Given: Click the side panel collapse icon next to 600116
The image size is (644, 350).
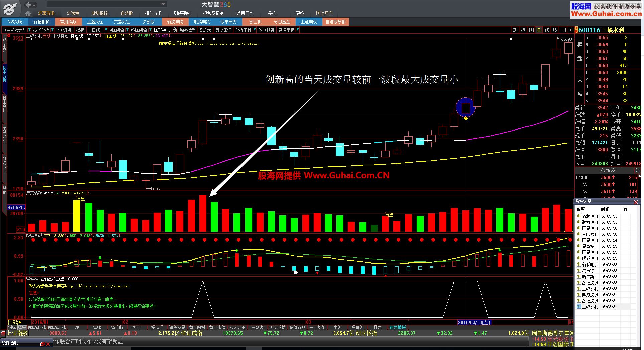Looking at the screenshot, I should click(571, 30).
